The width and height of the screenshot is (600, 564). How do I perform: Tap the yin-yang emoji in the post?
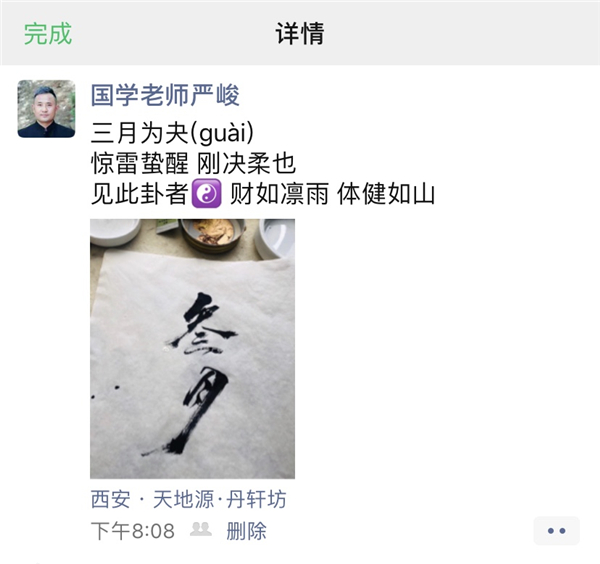(x=206, y=193)
